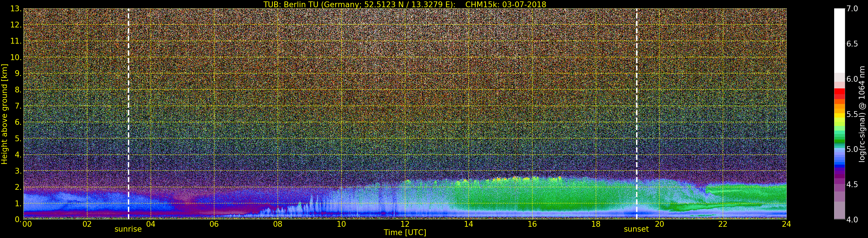
Task: Click the red band on the colorbar
Action: (x=839, y=93)
